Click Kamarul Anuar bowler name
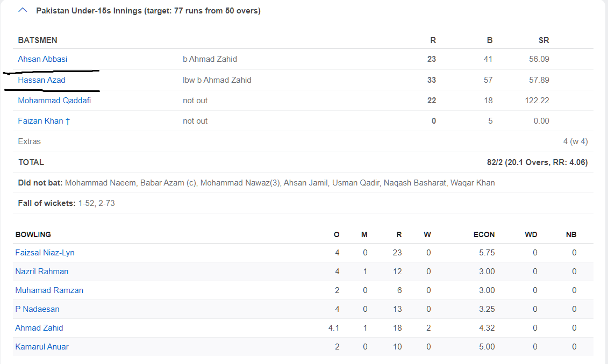Image resolution: width=608 pixels, height=364 pixels. pos(42,347)
